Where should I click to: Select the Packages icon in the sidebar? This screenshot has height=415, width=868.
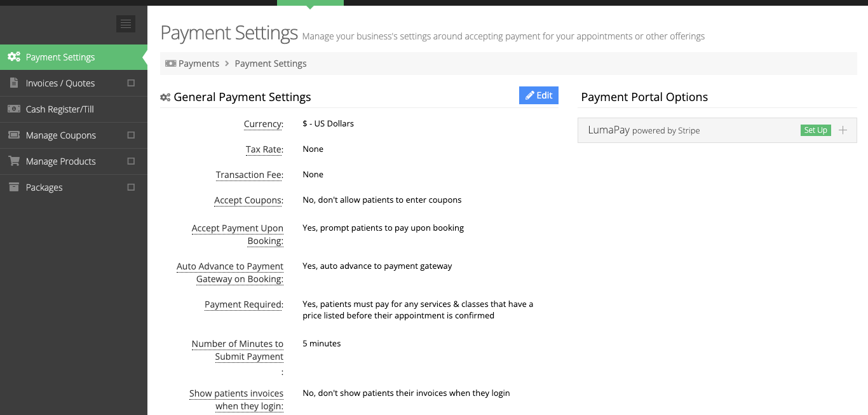pos(13,187)
